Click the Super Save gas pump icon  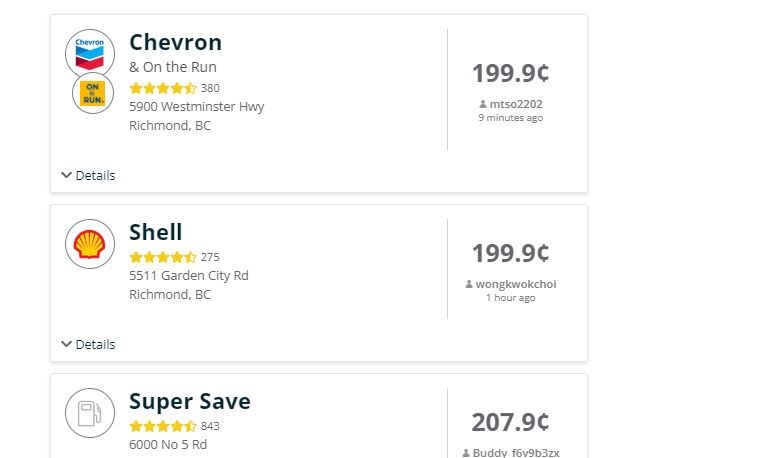click(x=90, y=413)
